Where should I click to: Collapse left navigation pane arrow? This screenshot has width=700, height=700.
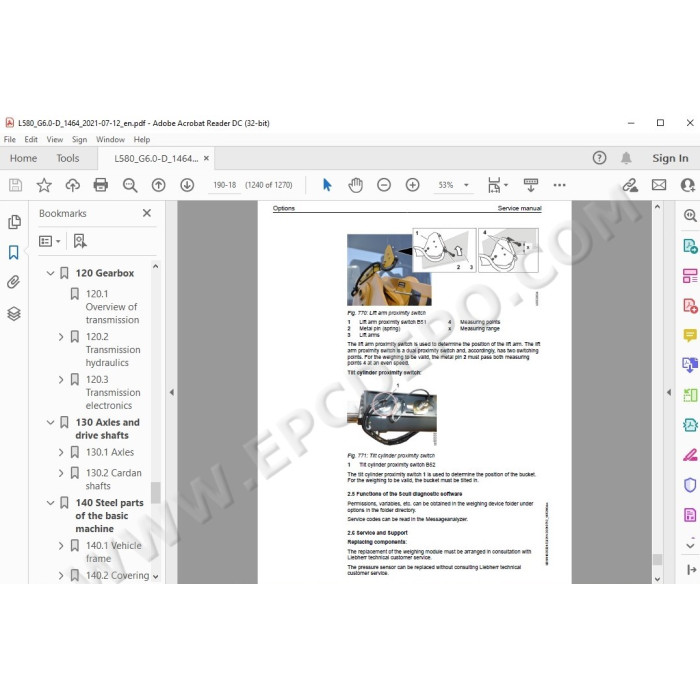[172, 392]
